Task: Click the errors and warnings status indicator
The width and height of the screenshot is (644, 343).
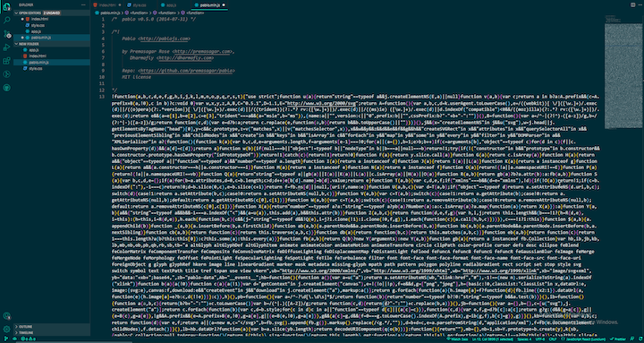Action: (x=29, y=339)
